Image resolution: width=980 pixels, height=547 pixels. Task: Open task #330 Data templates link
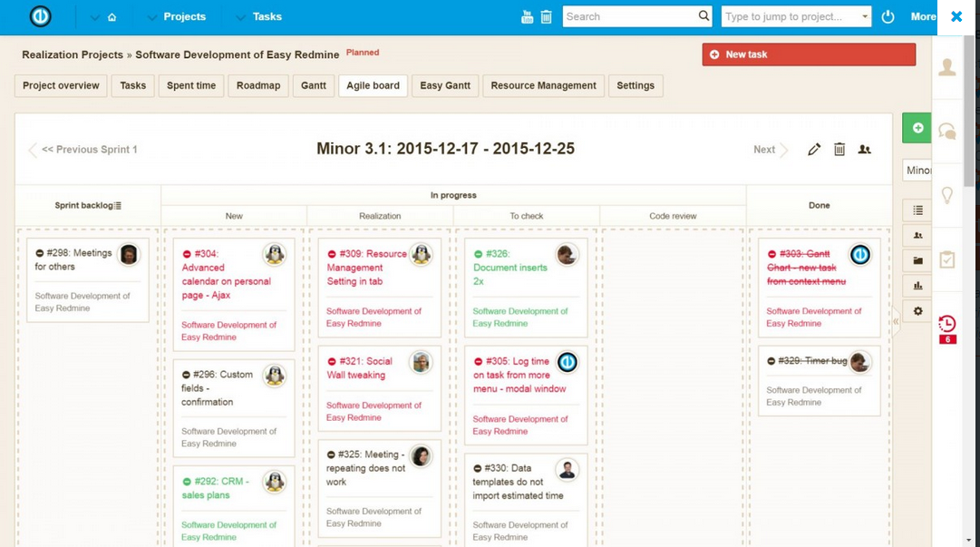(x=519, y=482)
